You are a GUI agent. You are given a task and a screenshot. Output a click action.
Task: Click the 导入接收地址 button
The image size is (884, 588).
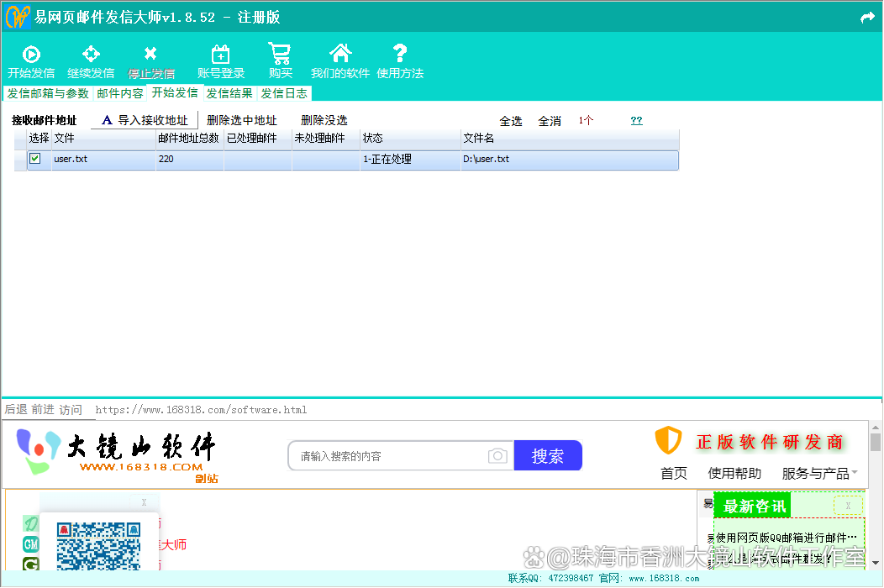pos(145,120)
